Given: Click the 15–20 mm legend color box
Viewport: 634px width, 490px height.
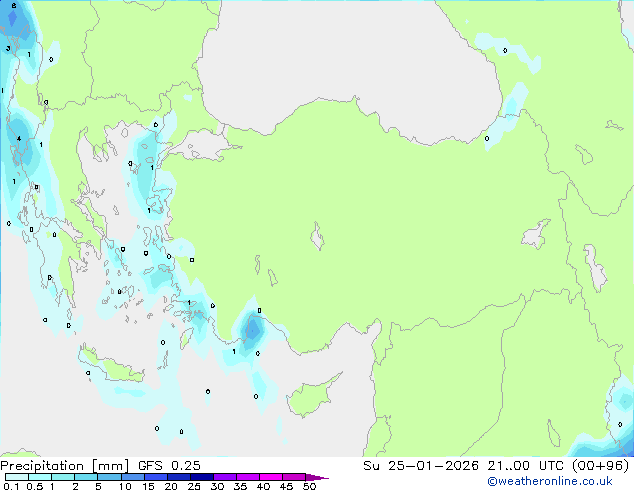Looking at the screenshot, I should [155, 477].
